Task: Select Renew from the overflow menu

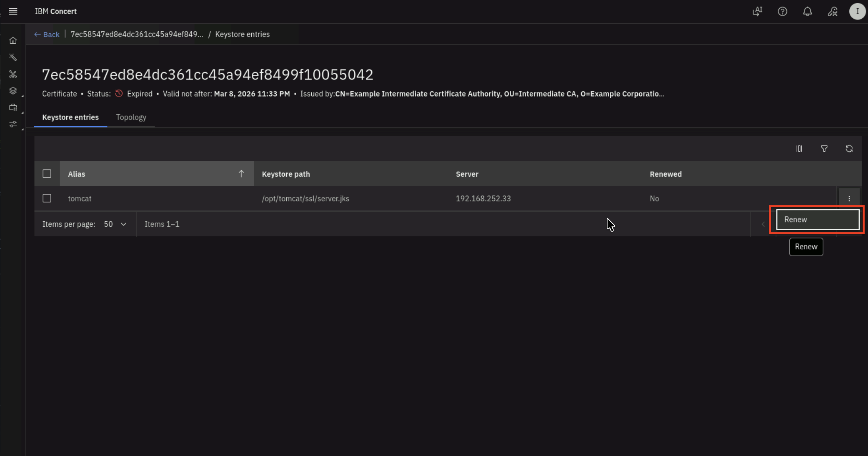Action: coord(818,220)
